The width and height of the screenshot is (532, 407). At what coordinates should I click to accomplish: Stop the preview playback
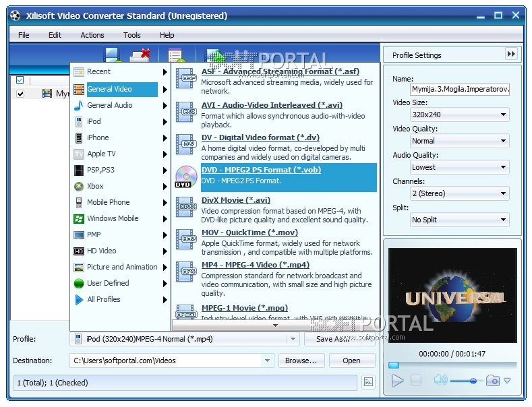tap(416, 381)
